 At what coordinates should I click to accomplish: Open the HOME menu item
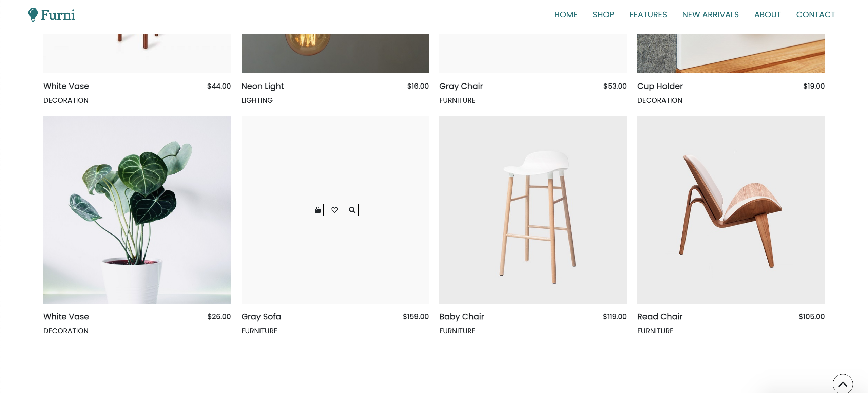pos(565,15)
